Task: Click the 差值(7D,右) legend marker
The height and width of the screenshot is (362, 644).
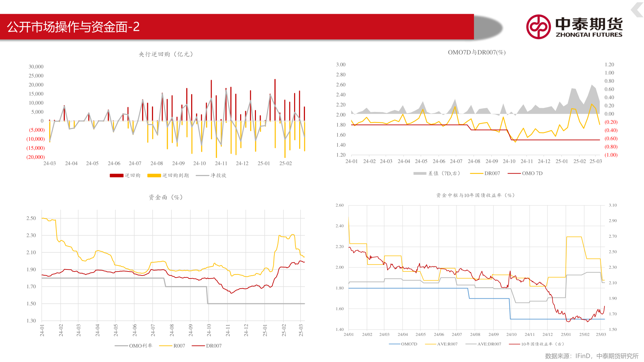Action: tap(420, 173)
